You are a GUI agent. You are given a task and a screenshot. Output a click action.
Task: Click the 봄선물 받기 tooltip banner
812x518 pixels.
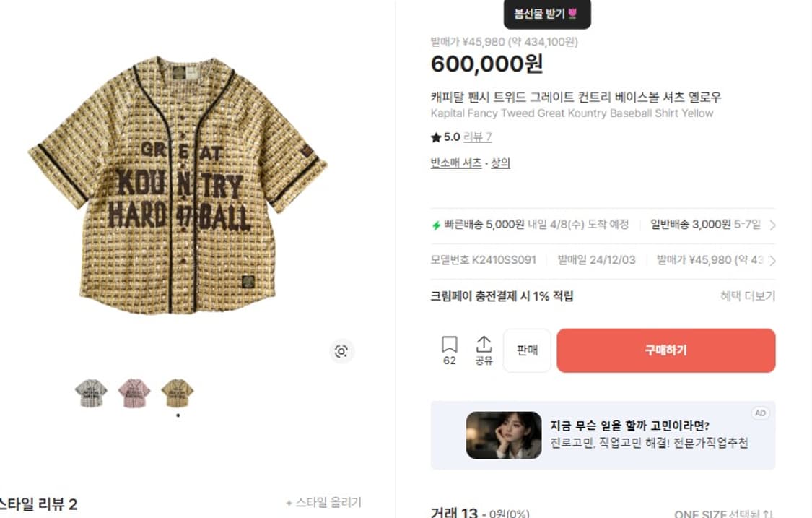pyautogui.click(x=546, y=14)
